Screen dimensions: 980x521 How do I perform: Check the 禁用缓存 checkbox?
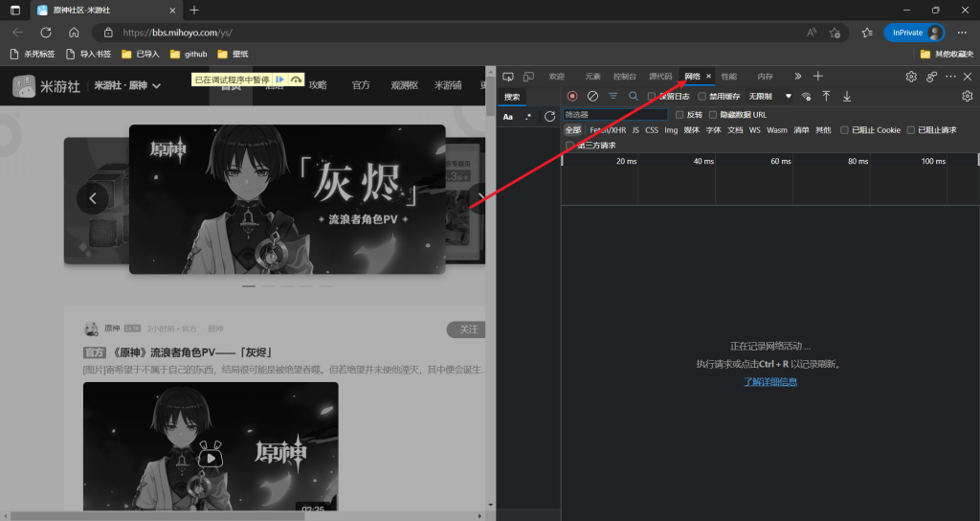[702, 96]
